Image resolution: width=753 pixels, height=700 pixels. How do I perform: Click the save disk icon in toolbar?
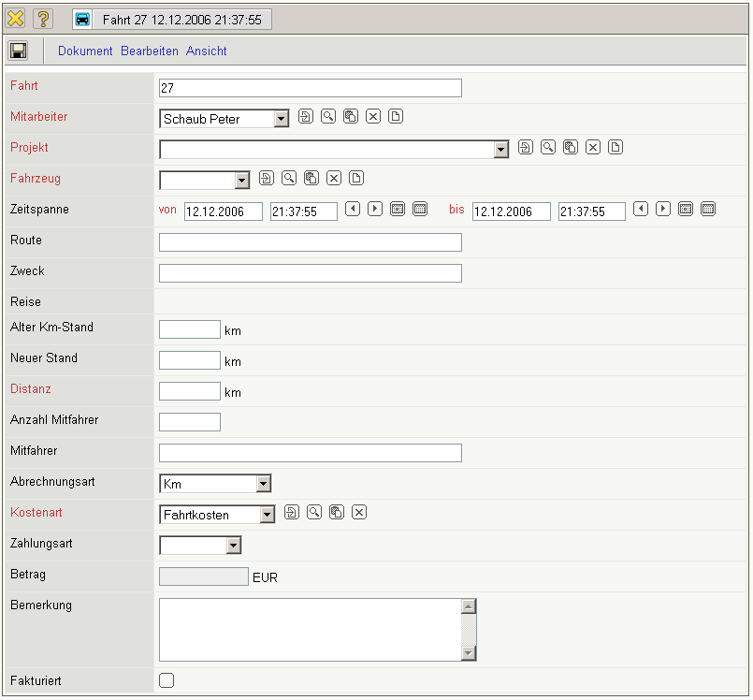click(18, 51)
